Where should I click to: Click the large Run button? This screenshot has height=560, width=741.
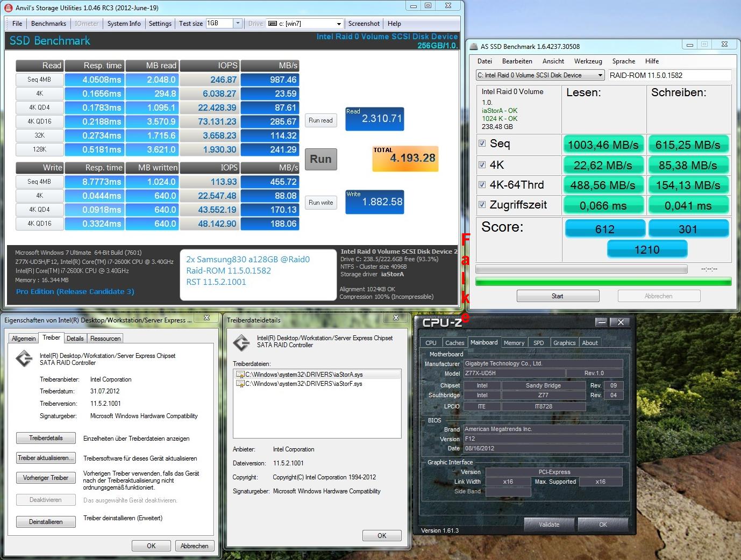pyautogui.click(x=320, y=159)
